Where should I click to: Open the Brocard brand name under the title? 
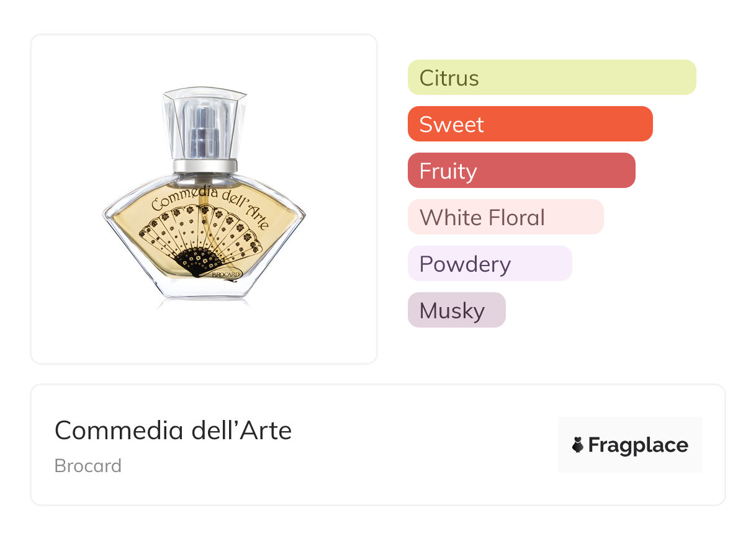[x=88, y=466]
